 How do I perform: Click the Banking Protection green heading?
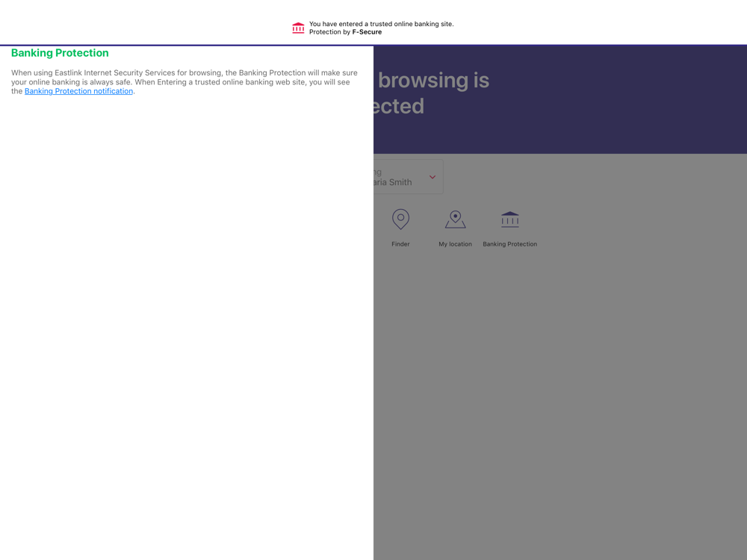[x=60, y=53]
